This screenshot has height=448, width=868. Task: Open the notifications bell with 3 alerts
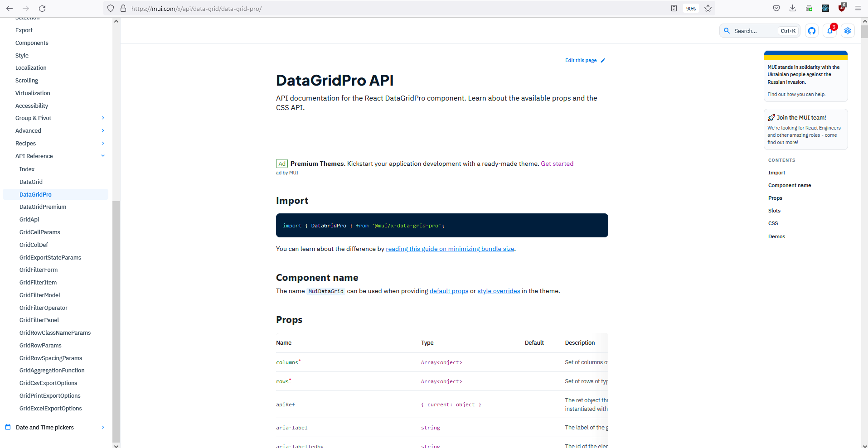tap(830, 31)
